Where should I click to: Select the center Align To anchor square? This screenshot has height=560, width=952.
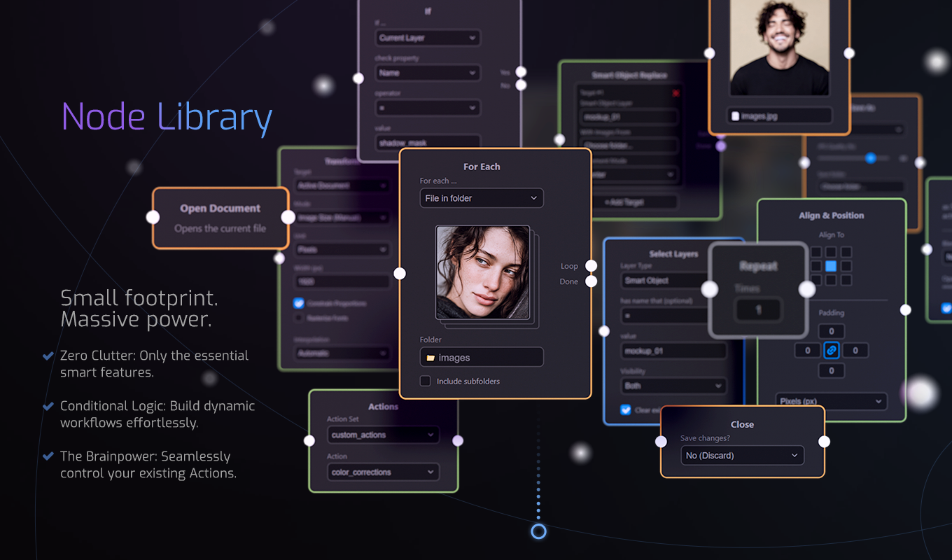click(831, 266)
